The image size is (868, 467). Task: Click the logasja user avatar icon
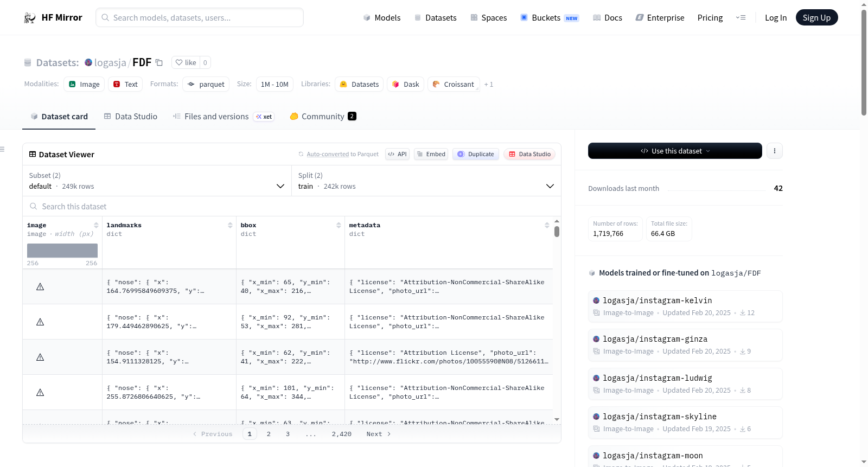88,62
